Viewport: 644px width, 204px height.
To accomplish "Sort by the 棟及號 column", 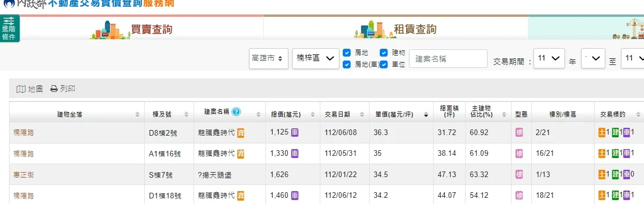I will 169,114.
